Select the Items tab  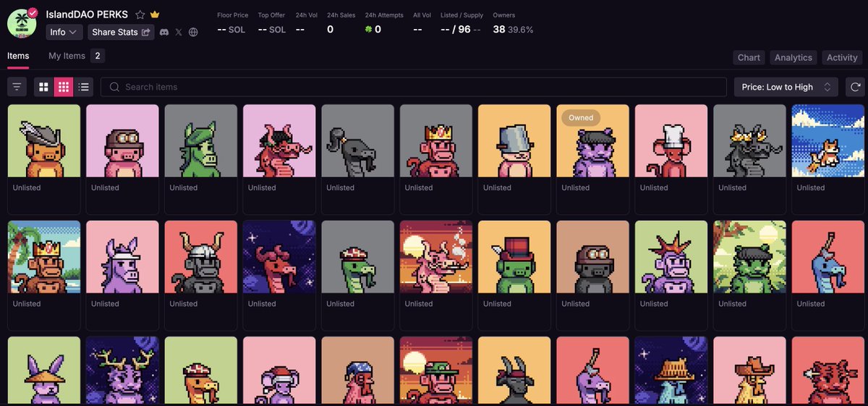[18, 56]
